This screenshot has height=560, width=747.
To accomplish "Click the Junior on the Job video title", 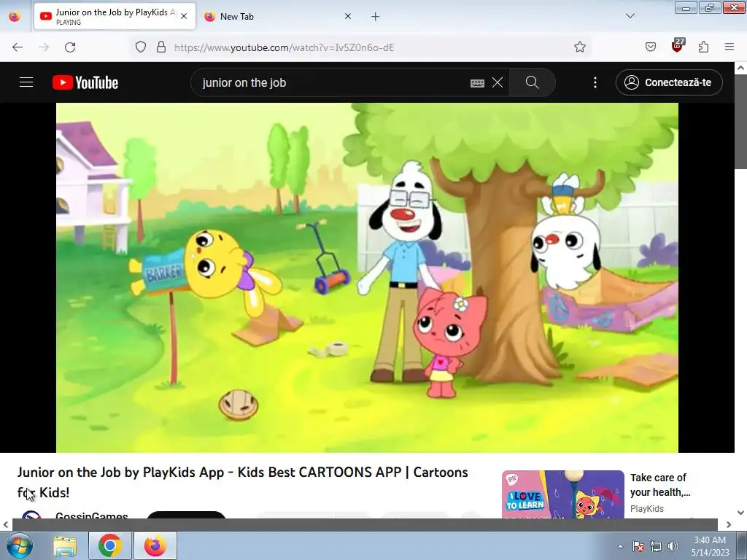I will click(x=243, y=482).
